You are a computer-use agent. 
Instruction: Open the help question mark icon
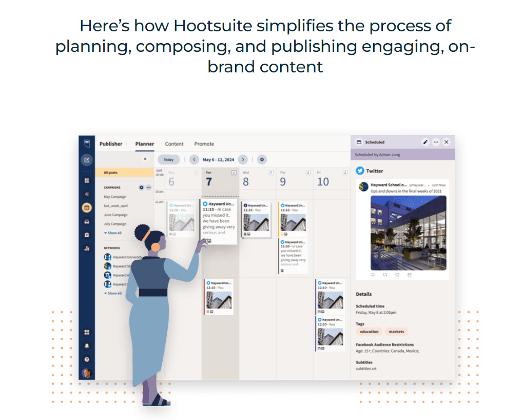tap(87, 359)
